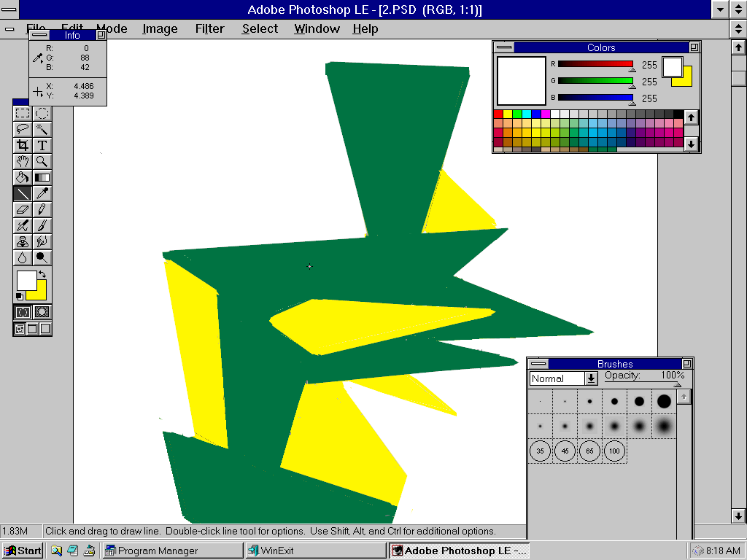Select the Eraser tool

23,209
